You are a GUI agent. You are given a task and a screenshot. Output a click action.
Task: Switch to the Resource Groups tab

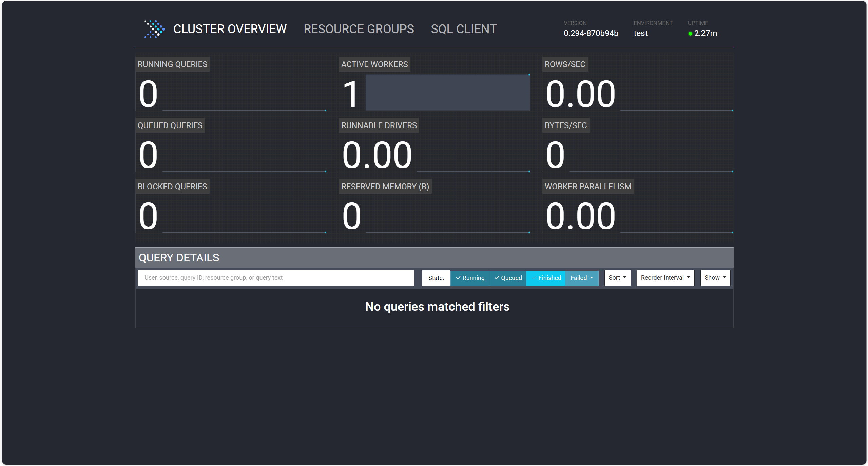click(359, 29)
